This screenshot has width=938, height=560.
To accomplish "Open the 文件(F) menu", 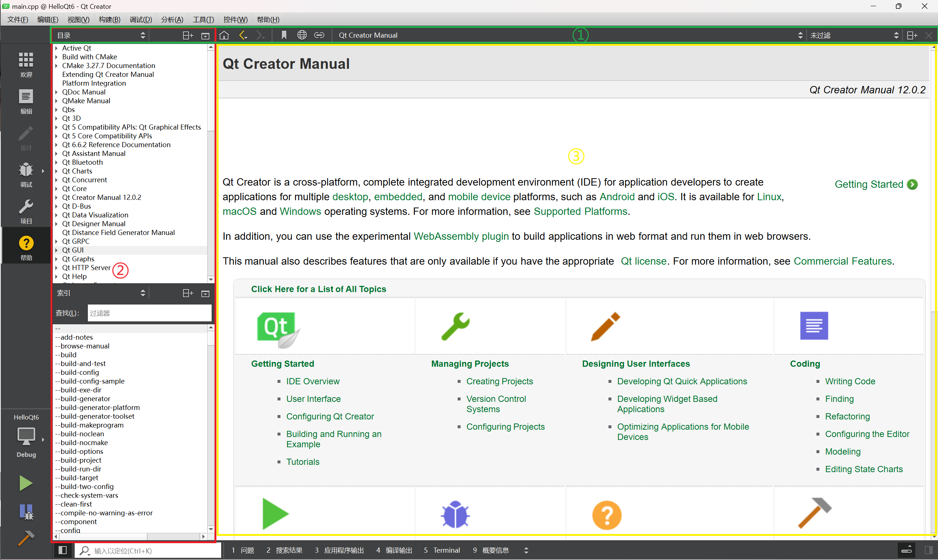I will tap(18, 19).
